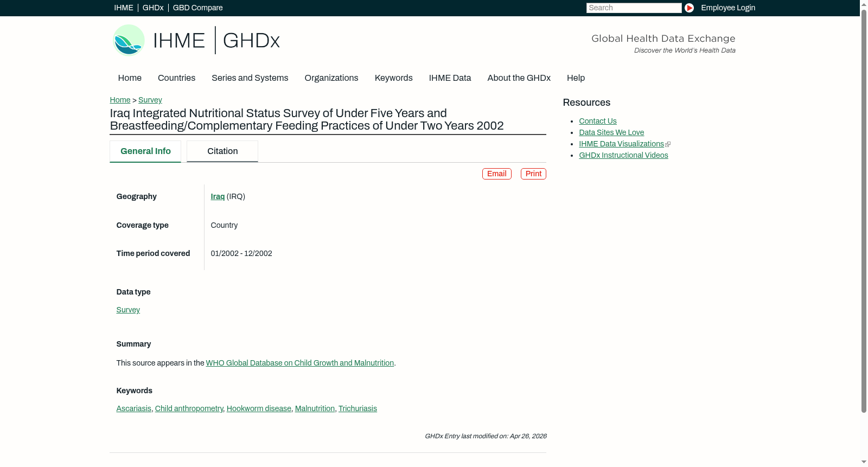Switch to the Citation tab
The height and width of the screenshot is (467, 868).
click(x=222, y=151)
